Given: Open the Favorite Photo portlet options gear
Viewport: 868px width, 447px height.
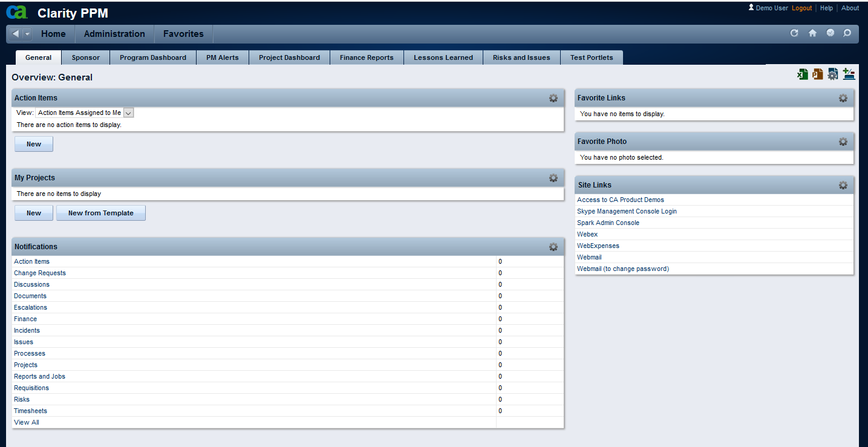Looking at the screenshot, I should tap(843, 142).
